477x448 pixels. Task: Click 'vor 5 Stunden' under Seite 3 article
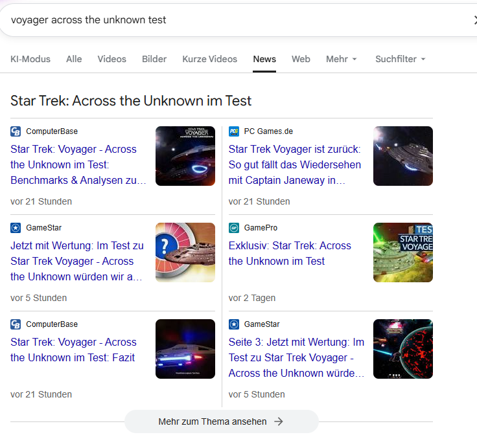click(x=257, y=394)
